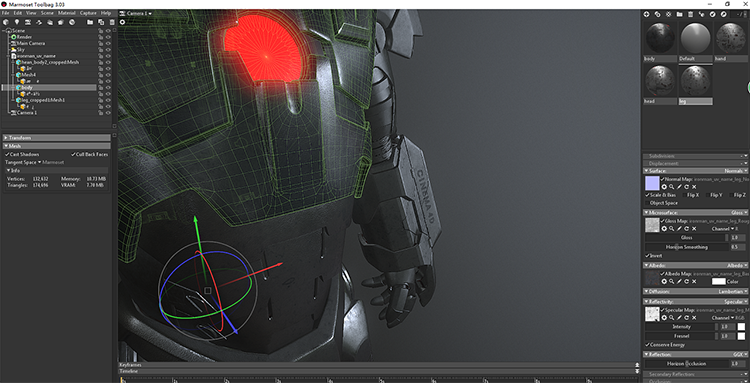Select the Default material thumbnail
The height and width of the screenshot is (383, 750).
pyautogui.click(x=695, y=37)
